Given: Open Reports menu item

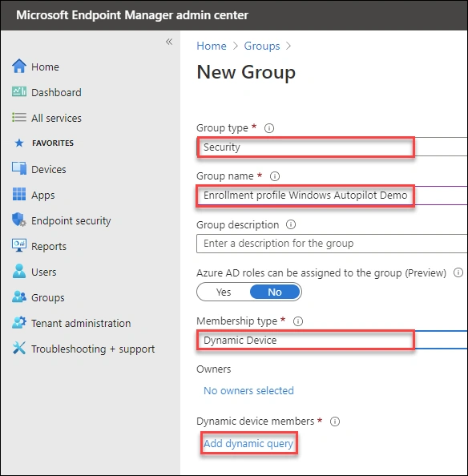Looking at the screenshot, I should point(49,246).
